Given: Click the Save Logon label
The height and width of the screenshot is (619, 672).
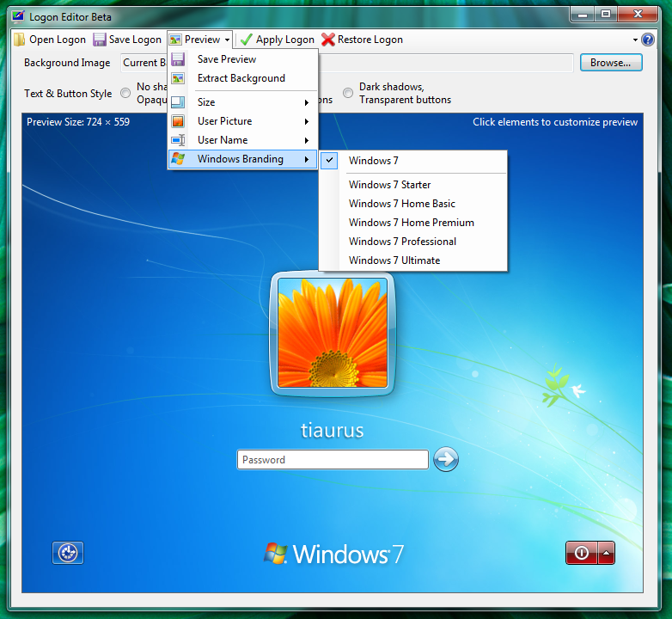Looking at the screenshot, I should (x=135, y=40).
